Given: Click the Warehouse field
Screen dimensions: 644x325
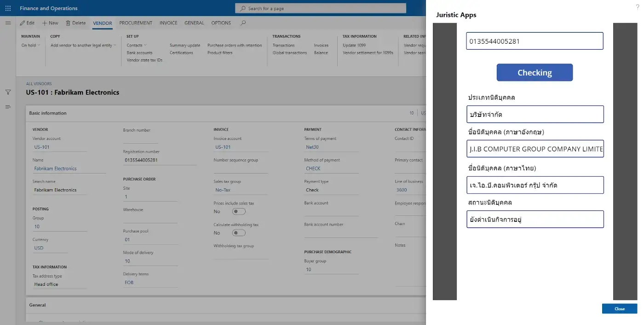Looking at the screenshot, I should [150, 218].
